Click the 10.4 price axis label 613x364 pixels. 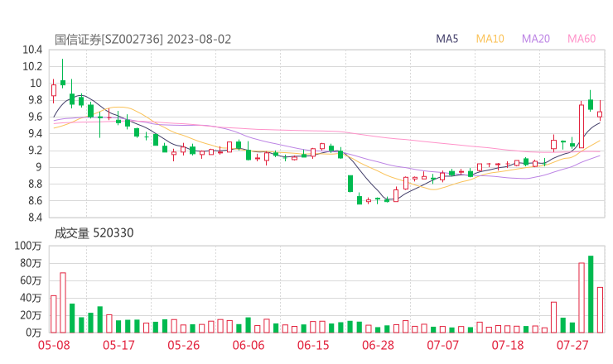(32, 50)
